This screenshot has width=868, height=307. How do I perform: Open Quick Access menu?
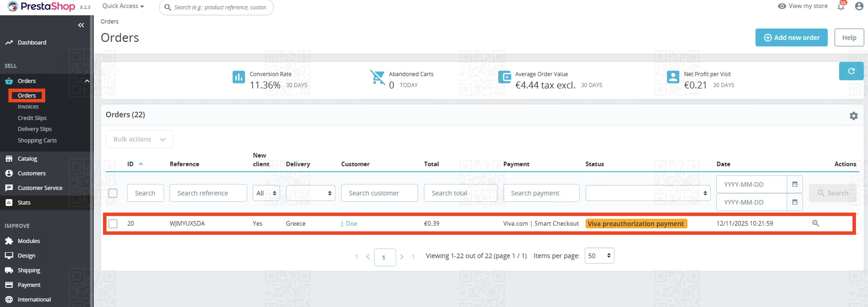point(123,6)
